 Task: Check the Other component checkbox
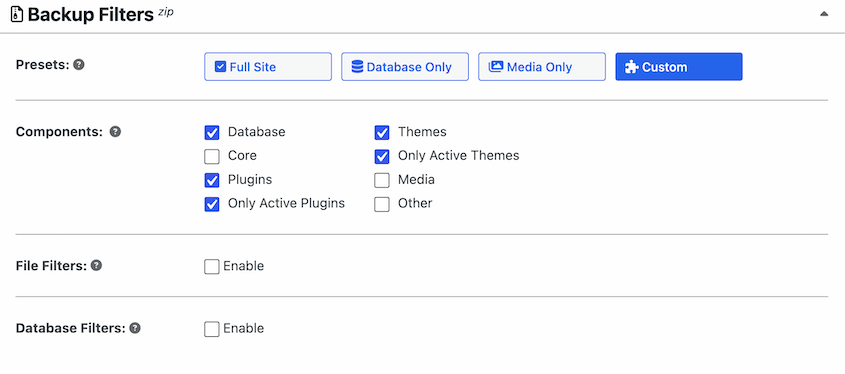pos(382,204)
